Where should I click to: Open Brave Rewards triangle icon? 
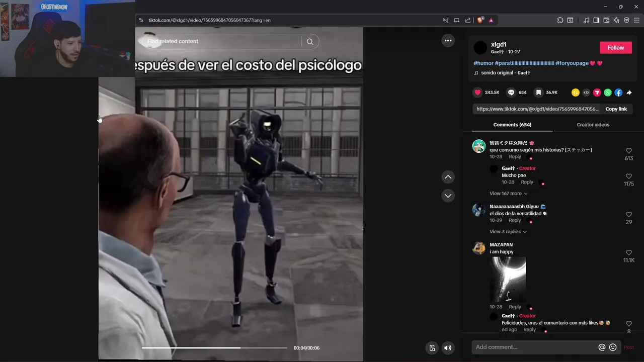(491, 20)
